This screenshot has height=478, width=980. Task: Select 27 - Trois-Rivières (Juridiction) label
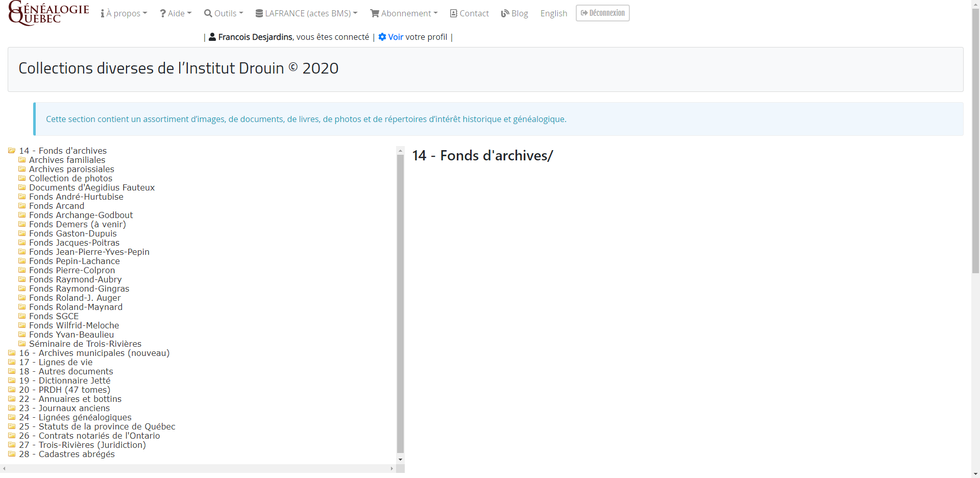83,445
